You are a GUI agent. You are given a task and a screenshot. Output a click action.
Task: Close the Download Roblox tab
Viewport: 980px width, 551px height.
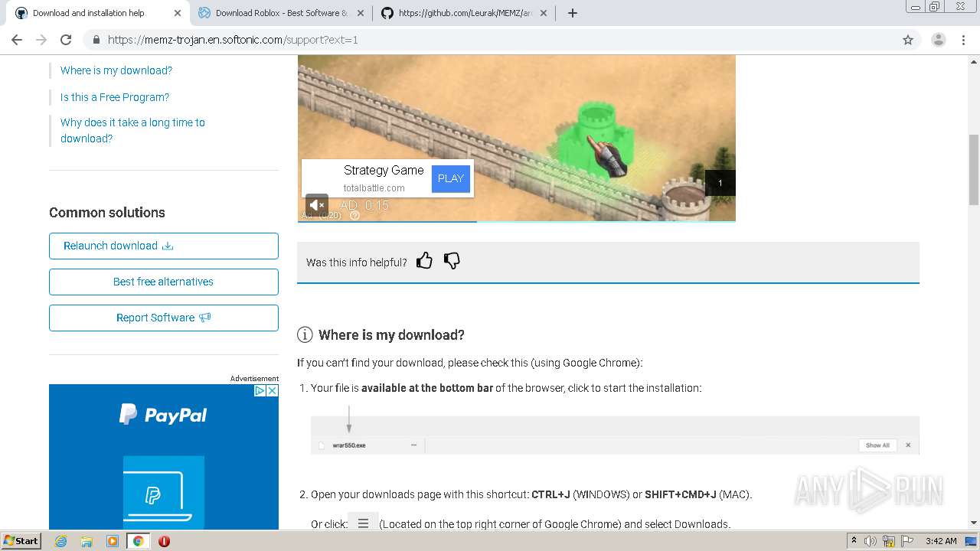[361, 13]
